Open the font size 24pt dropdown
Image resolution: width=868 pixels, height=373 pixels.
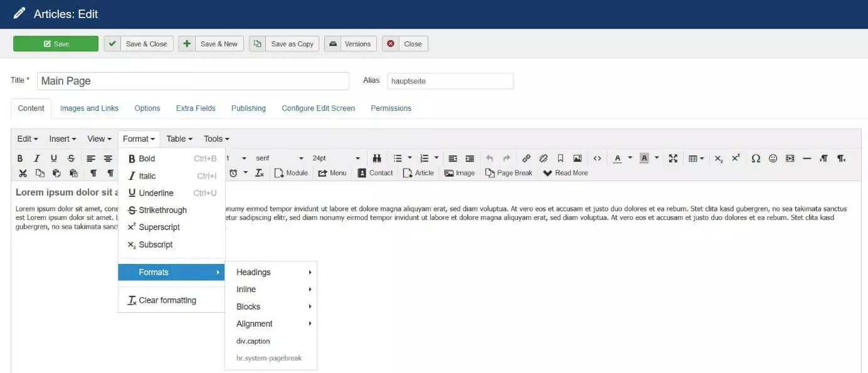pyautogui.click(x=336, y=159)
